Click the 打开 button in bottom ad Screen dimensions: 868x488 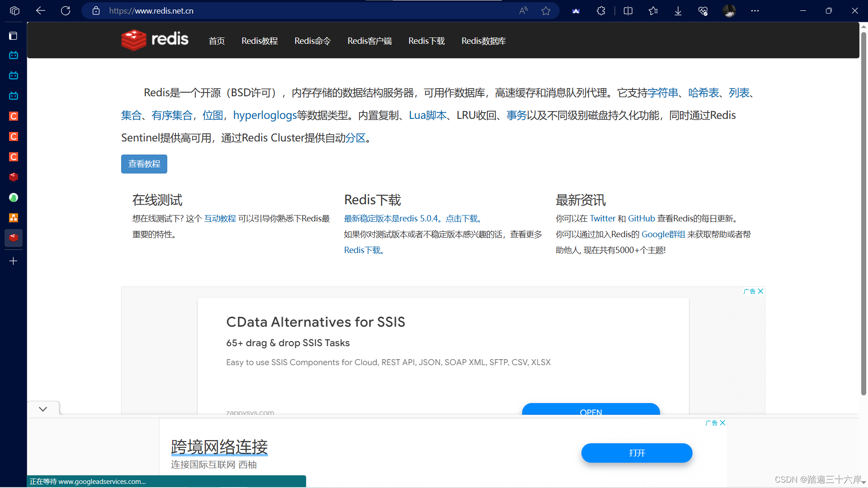click(x=637, y=453)
